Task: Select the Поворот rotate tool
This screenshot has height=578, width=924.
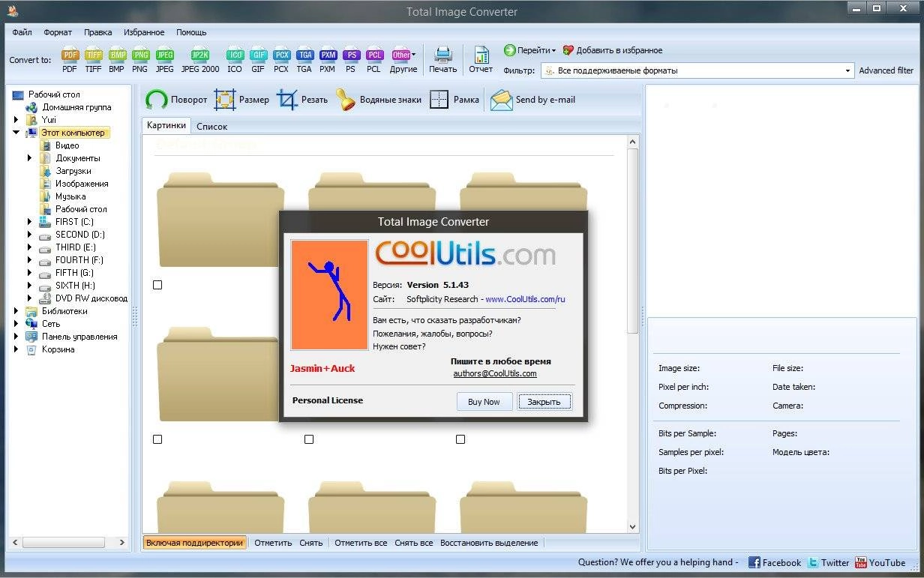Action: [176, 100]
